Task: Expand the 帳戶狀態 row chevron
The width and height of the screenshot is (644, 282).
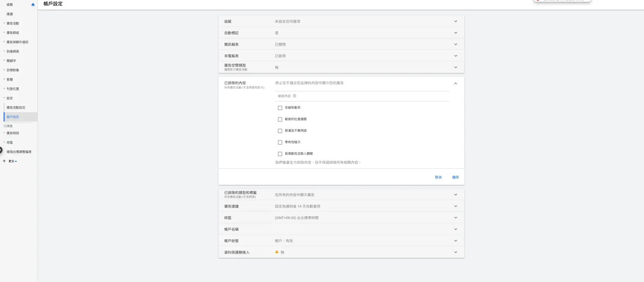Action: (x=456, y=241)
